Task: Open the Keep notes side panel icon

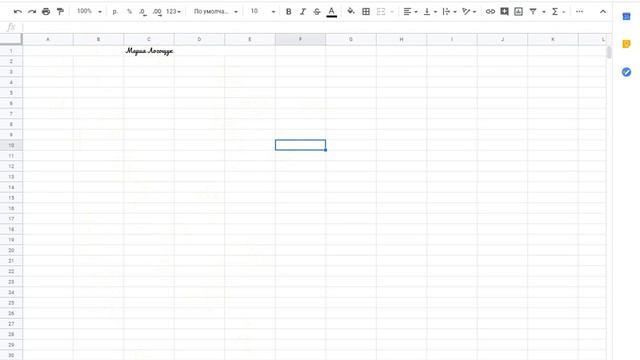Action: 627,44
